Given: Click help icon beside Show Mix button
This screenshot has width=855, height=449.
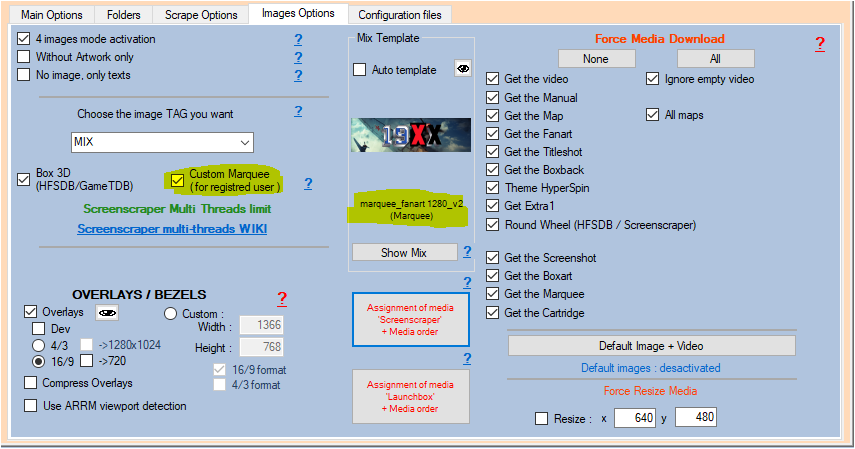Looking at the screenshot, I should [466, 251].
